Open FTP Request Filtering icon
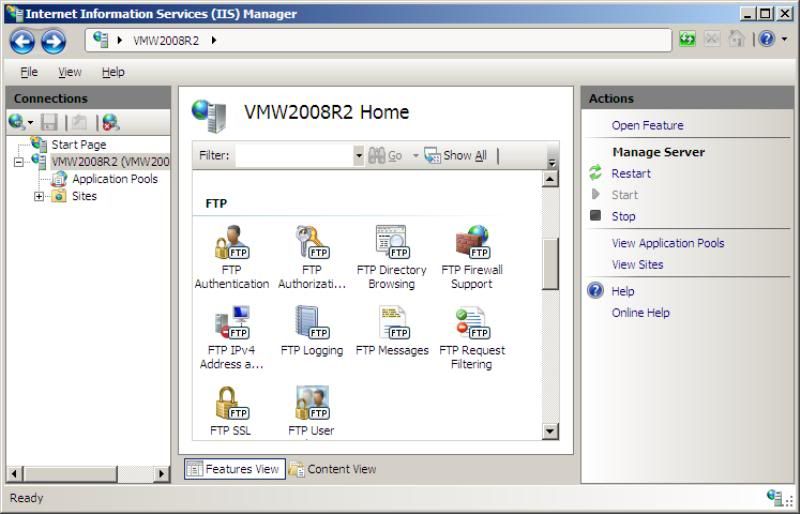Image resolution: width=800 pixels, height=514 pixels. (471, 323)
